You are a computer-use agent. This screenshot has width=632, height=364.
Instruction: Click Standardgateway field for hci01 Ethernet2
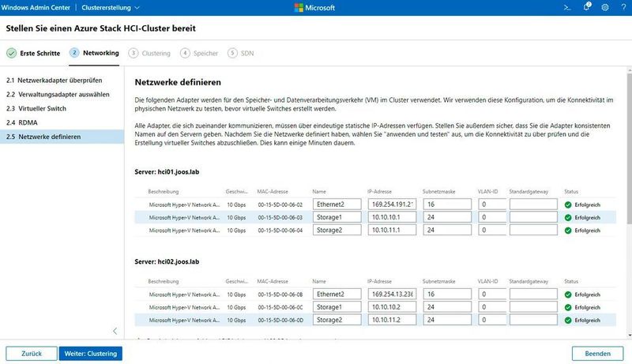(x=533, y=205)
